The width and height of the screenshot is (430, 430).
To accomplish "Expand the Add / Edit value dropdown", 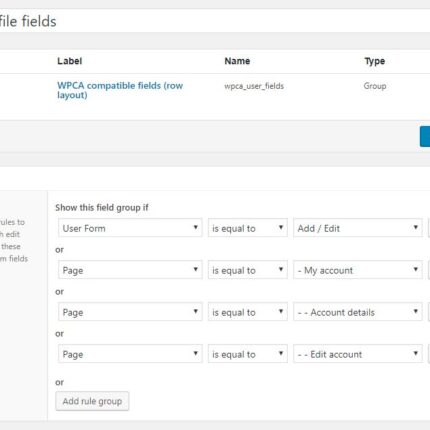I will click(358, 228).
